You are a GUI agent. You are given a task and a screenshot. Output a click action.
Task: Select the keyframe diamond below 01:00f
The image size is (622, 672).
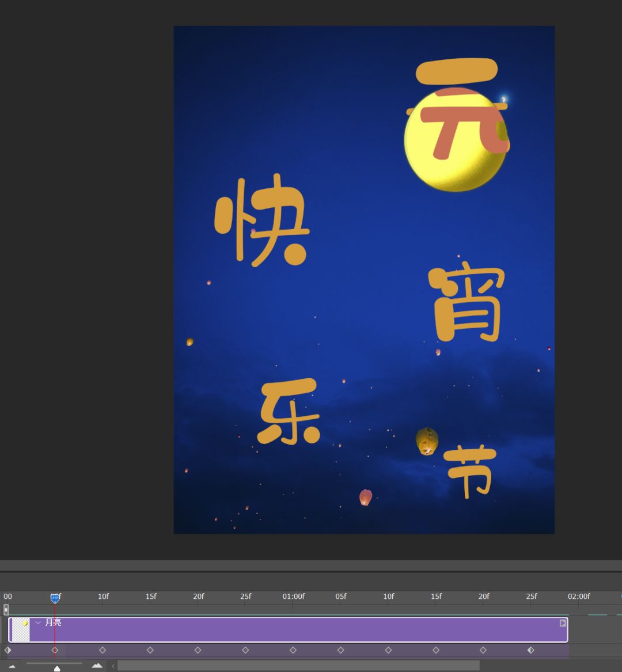293,650
